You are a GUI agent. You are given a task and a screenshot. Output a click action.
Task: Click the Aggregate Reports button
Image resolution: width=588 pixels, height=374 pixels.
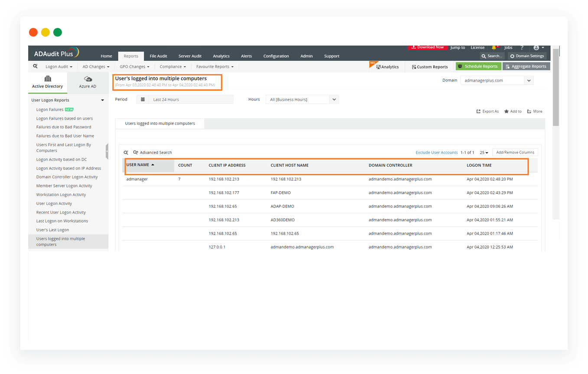[526, 66]
